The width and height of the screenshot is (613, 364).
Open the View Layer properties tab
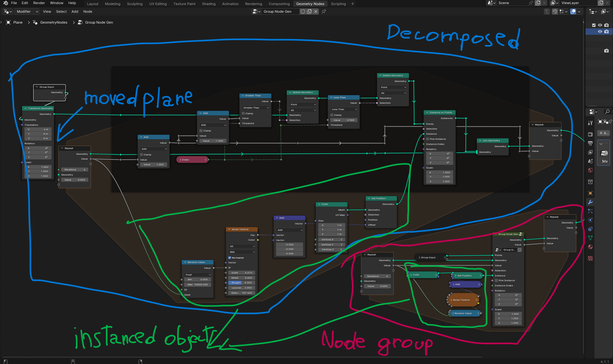(590, 152)
